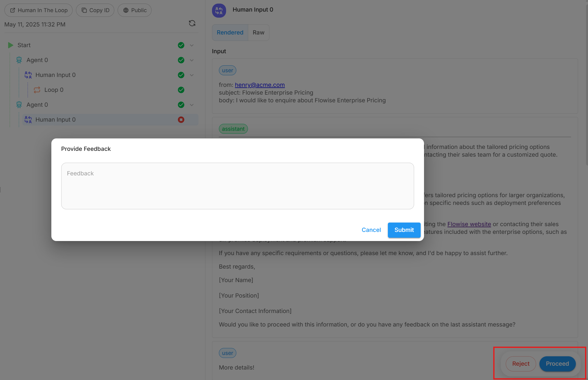Cancel the Provide Feedback dialog
Image resolution: width=588 pixels, height=380 pixels.
coord(371,230)
